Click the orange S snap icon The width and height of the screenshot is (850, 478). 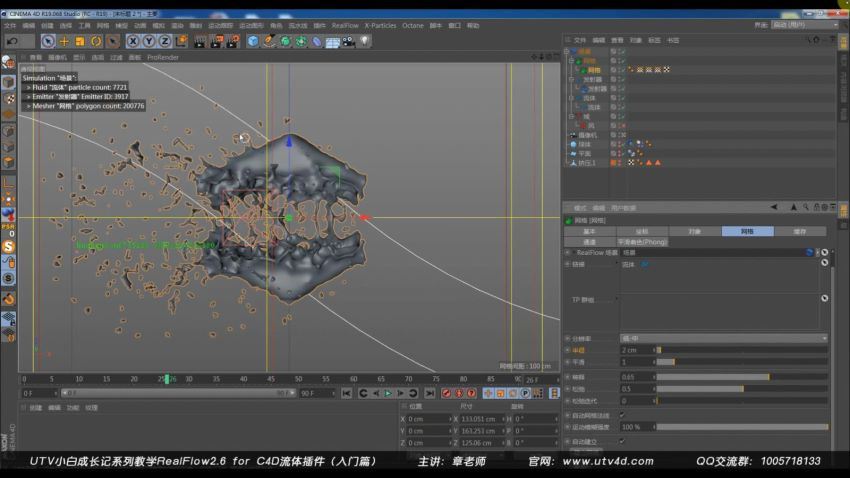8,247
